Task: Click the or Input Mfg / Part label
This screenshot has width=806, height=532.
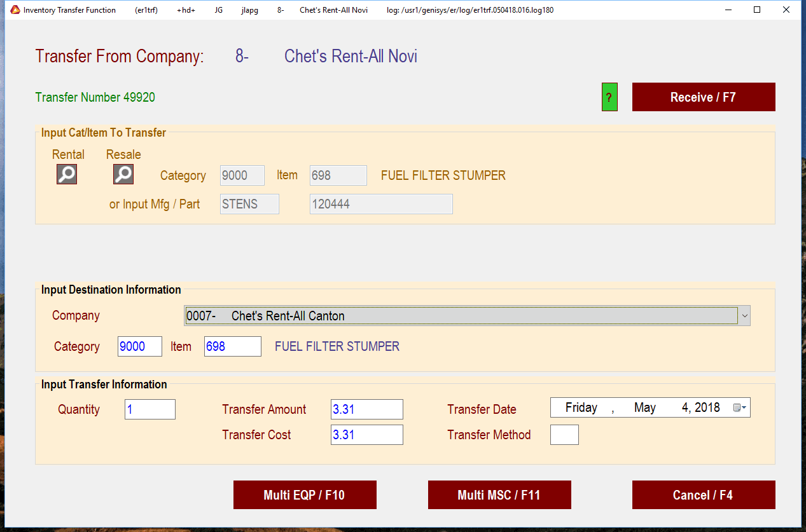Action: (155, 204)
